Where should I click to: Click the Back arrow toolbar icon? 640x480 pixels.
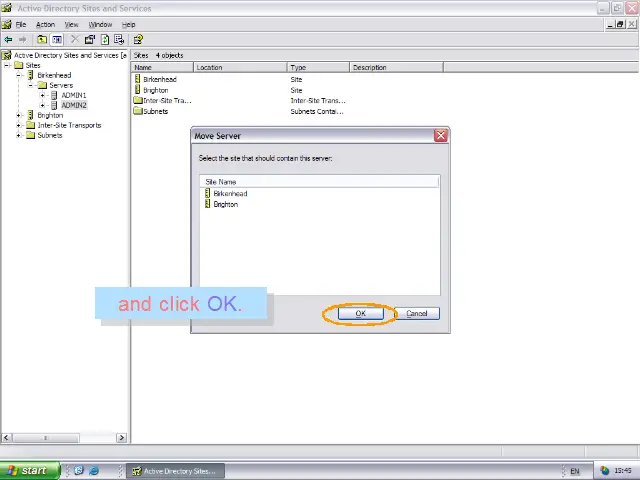[8, 40]
